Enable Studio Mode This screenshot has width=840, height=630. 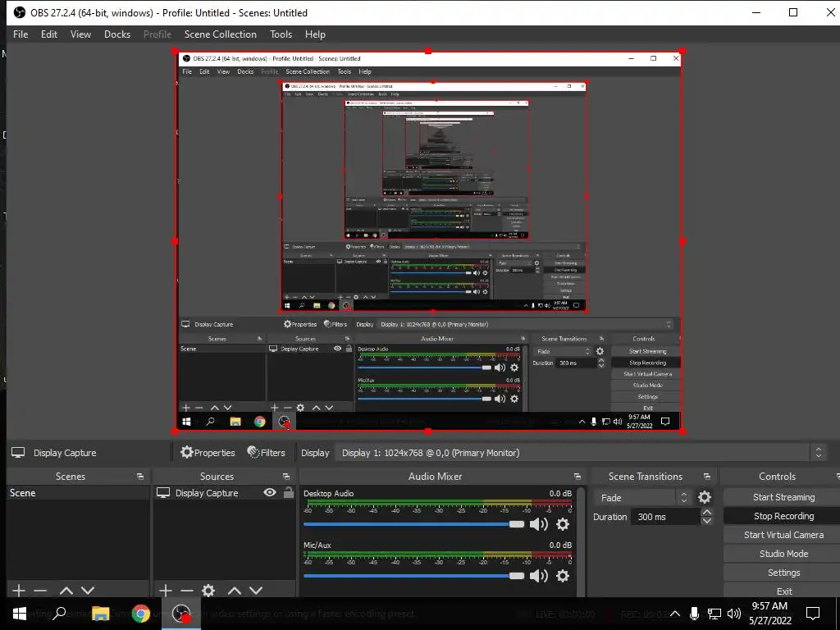[x=783, y=554]
